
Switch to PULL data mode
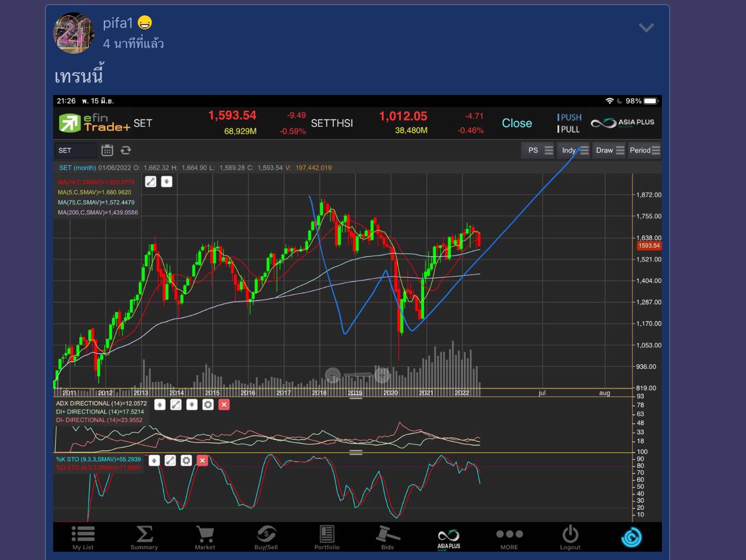(569, 129)
